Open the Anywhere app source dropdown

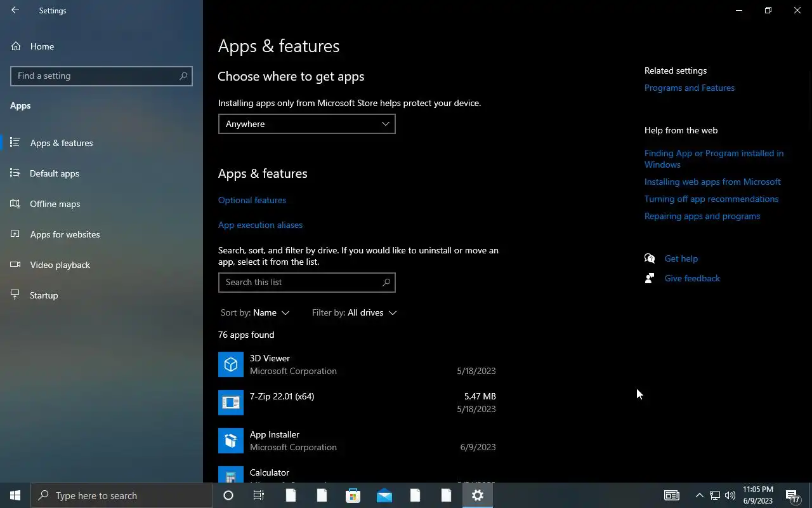(307, 124)
